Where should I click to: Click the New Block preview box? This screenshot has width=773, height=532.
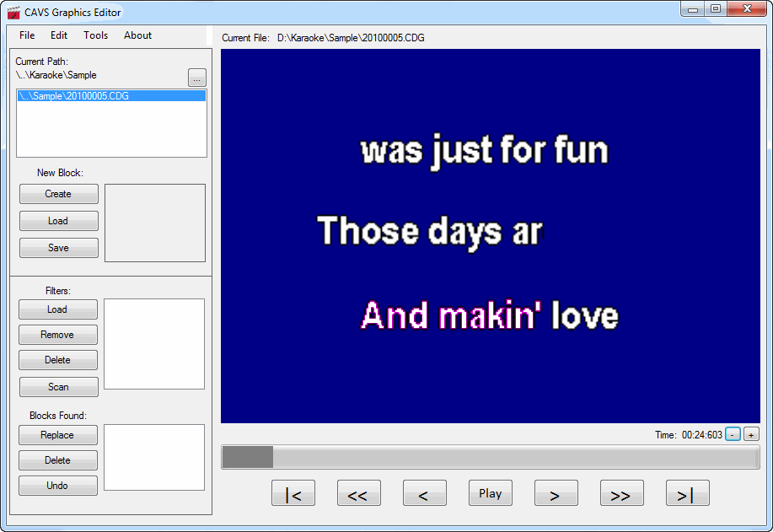click(x=155, y=223)
